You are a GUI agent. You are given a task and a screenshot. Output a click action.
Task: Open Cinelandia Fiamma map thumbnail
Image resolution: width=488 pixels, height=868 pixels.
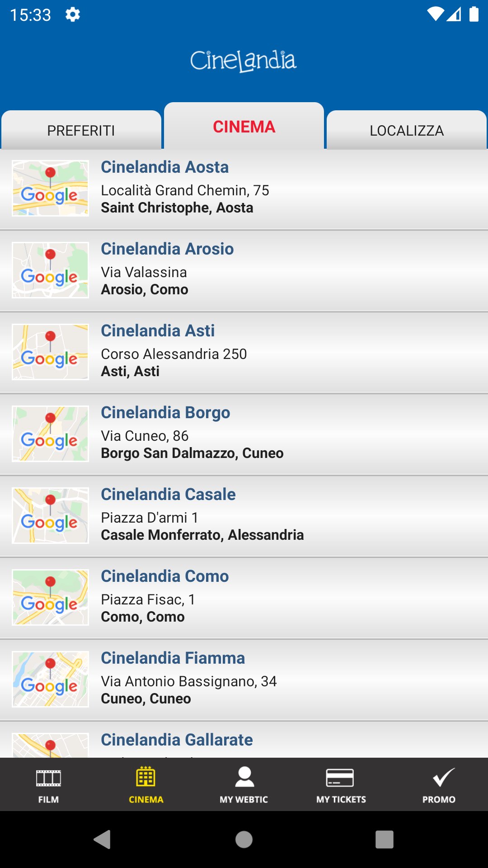tap(50, 679)
